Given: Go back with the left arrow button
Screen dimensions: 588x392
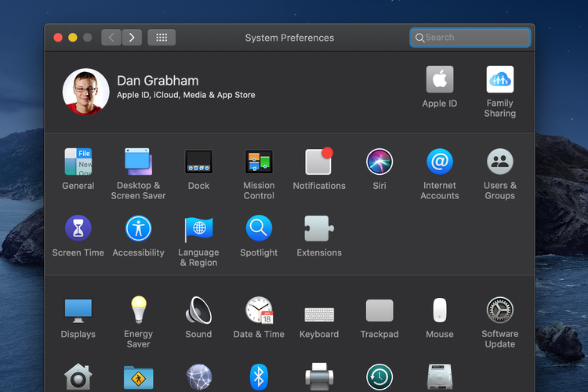Looking at the screenshot, I should click(111, 38).
